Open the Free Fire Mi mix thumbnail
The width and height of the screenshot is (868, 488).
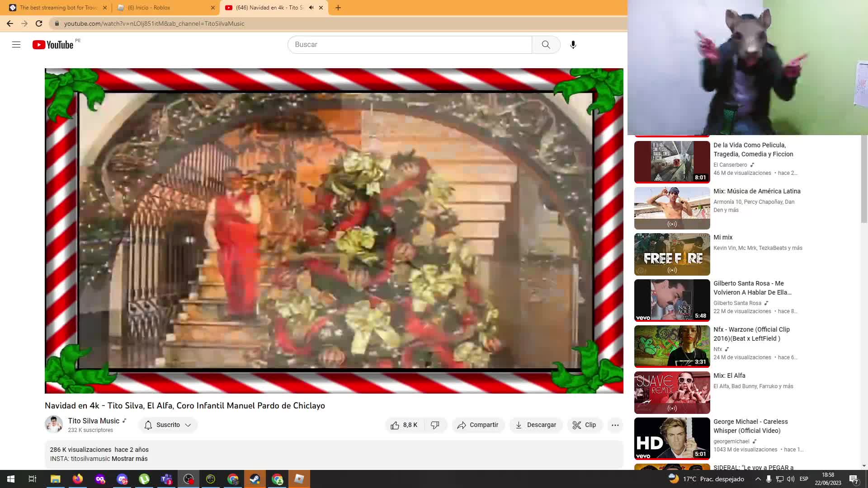coord(672,254)
